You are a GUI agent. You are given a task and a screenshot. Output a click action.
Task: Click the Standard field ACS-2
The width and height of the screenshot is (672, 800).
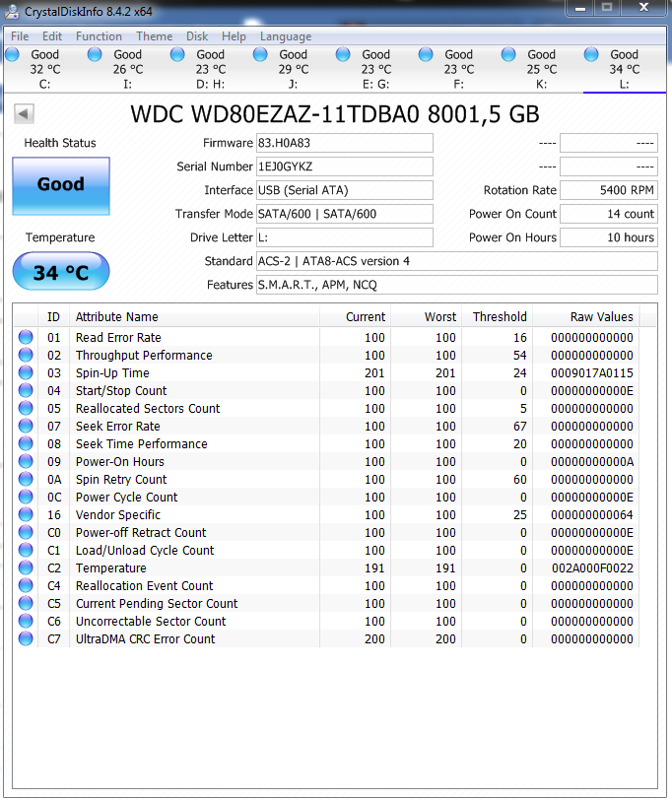point(456,261)
